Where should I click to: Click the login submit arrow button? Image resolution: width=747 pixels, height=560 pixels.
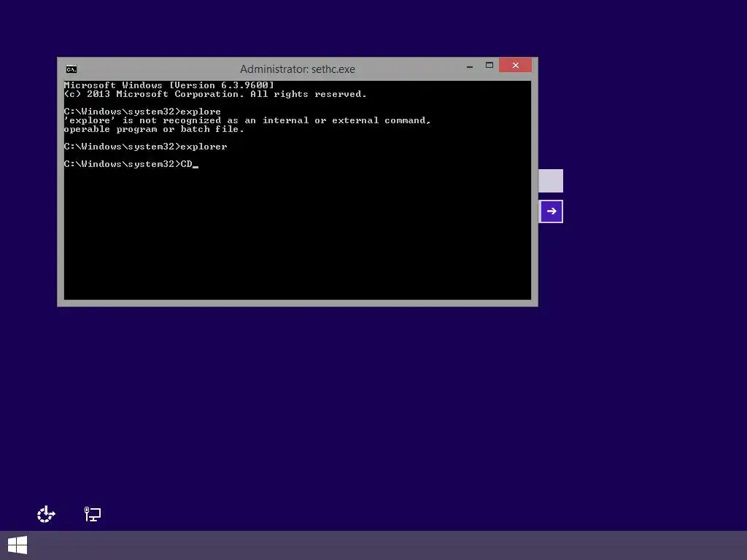pos(551,211)
